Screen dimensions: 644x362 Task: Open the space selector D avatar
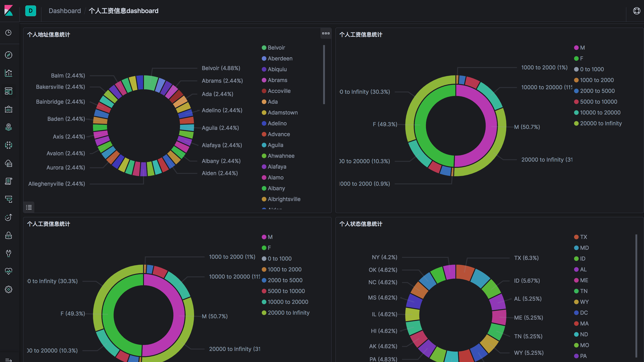click(30, 11)
